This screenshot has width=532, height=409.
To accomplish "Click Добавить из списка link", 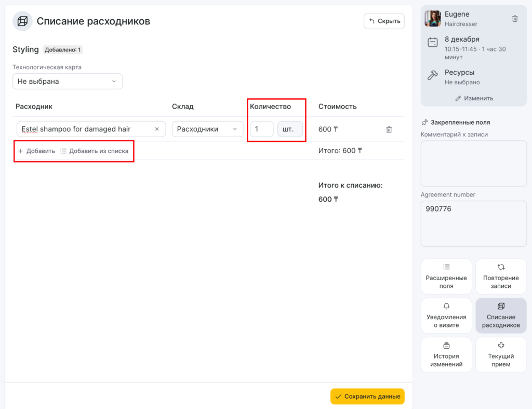I will 94,151.
